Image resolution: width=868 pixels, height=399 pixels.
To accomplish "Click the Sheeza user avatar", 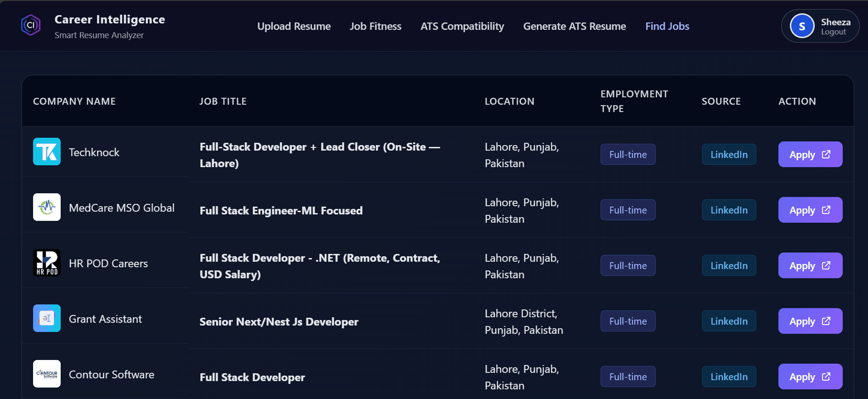I will (802, 26).
